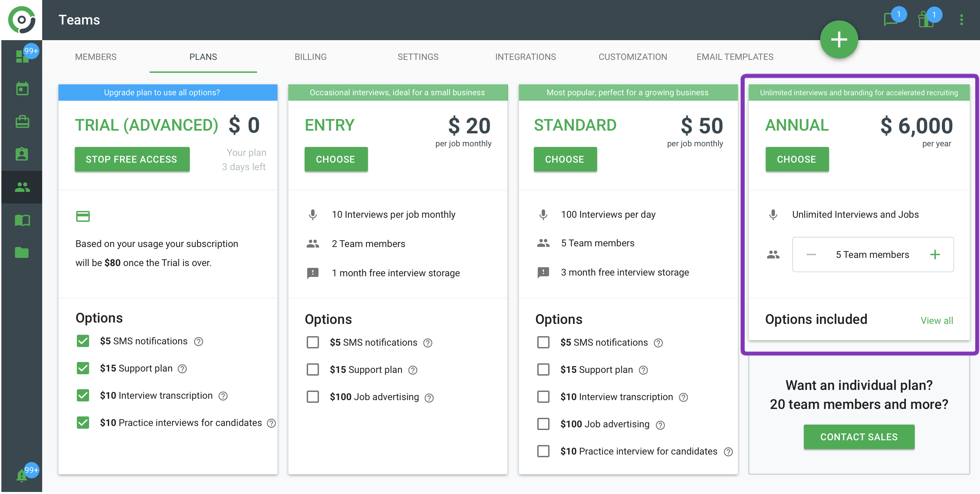The image size is (980, 494).
Task: Expand View all included options
Action: (936, 321)
